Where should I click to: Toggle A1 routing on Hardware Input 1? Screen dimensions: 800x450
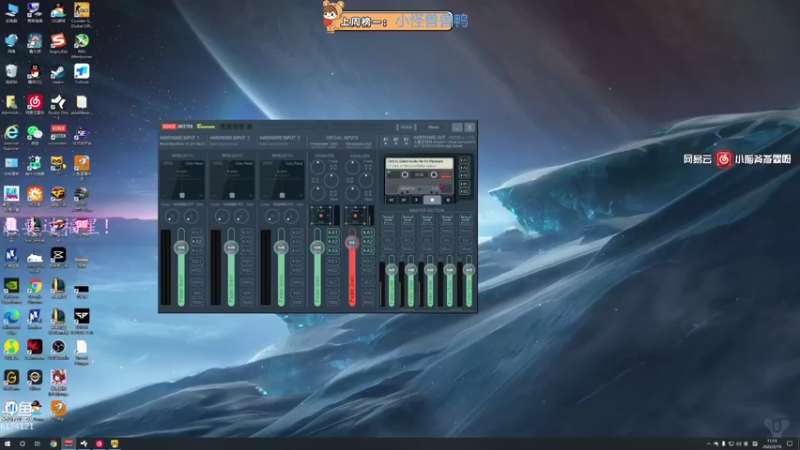click(197, 232)
